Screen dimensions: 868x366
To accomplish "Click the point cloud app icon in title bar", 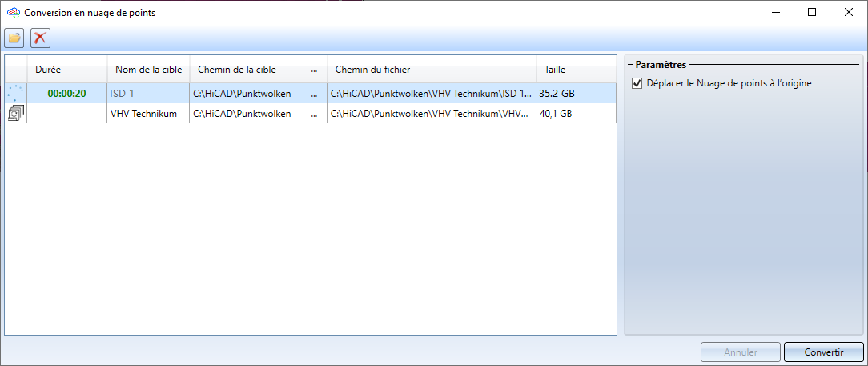I will coord(13,13).
